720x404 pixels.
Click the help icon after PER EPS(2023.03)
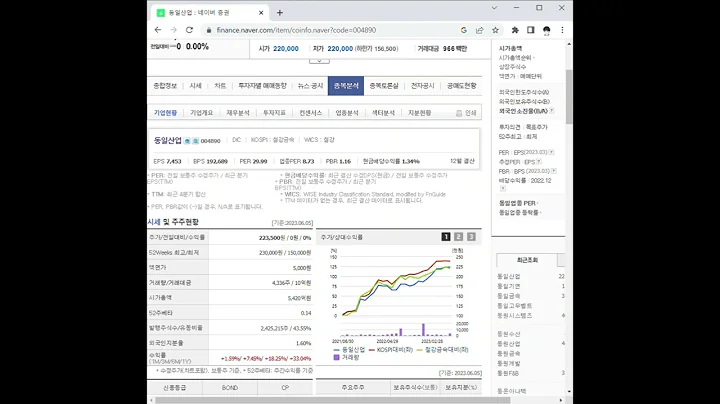coord(551,152)
